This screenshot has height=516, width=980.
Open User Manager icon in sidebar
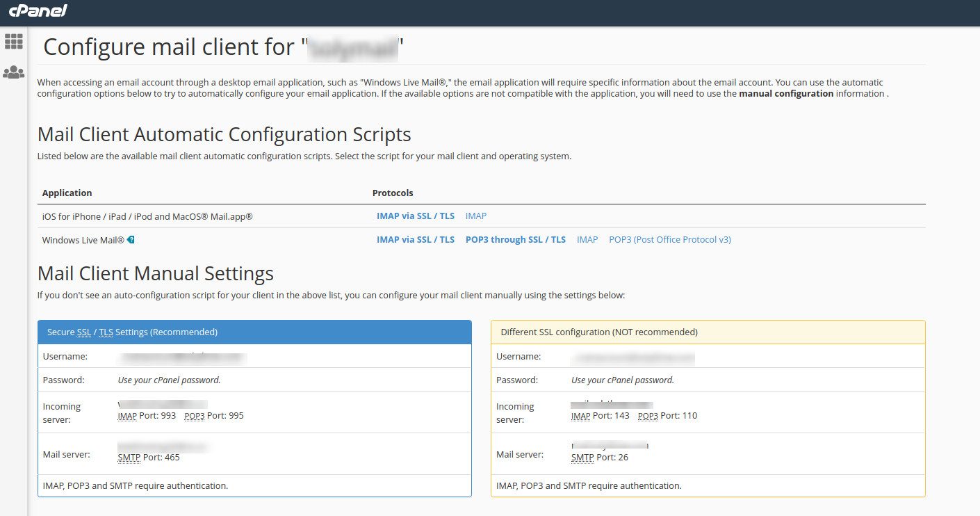[x=14, y=72]
